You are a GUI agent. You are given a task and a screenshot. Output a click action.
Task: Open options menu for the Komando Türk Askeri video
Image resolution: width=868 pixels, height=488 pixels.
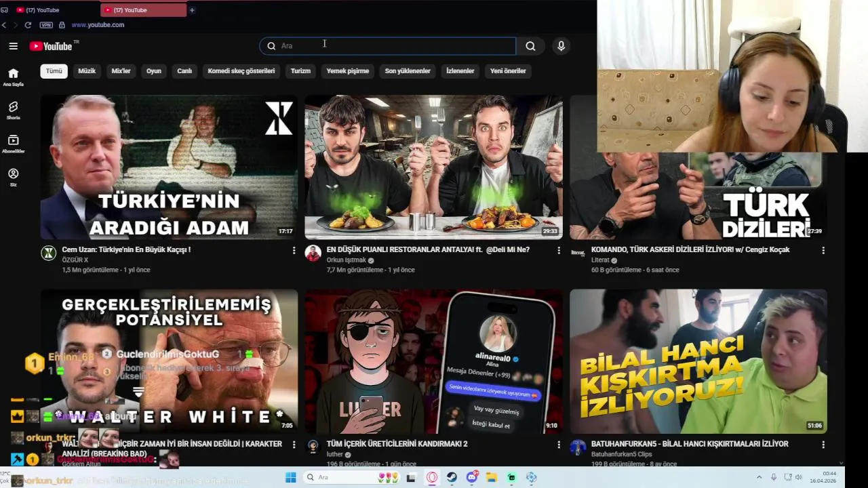(x=823, y=250)
